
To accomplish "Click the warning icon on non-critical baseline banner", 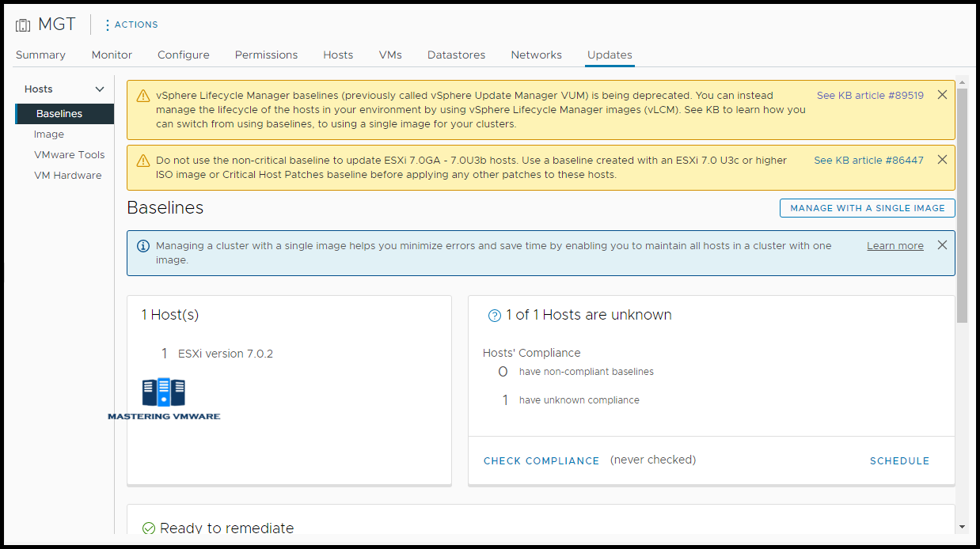I will point(142,161).
